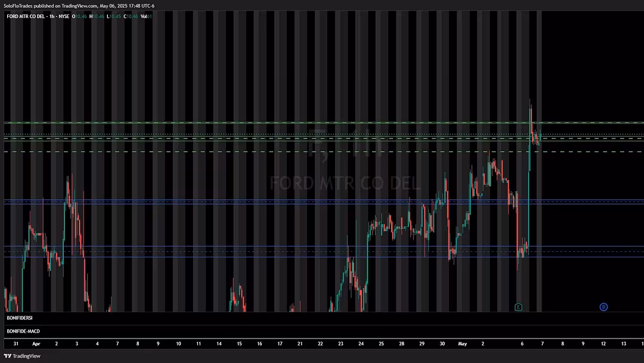Image resolution: width=644 pixels, height=363 pixels.
Task: Click the green earnings 'E' marker icon
Action: [518, 307]
